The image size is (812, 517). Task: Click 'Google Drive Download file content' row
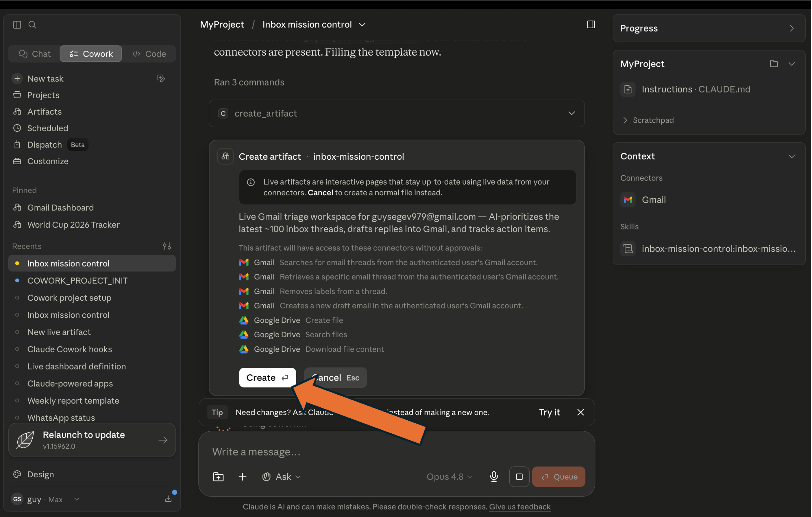point(311,349)
